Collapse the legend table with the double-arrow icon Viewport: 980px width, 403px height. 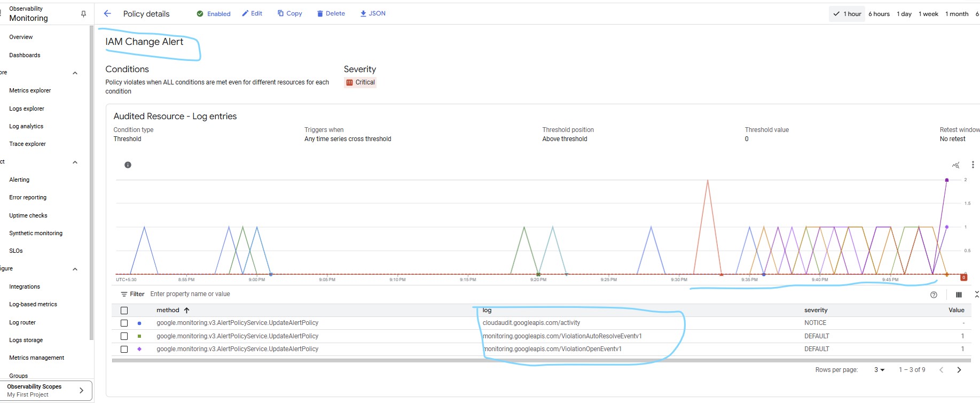[977, 294]
